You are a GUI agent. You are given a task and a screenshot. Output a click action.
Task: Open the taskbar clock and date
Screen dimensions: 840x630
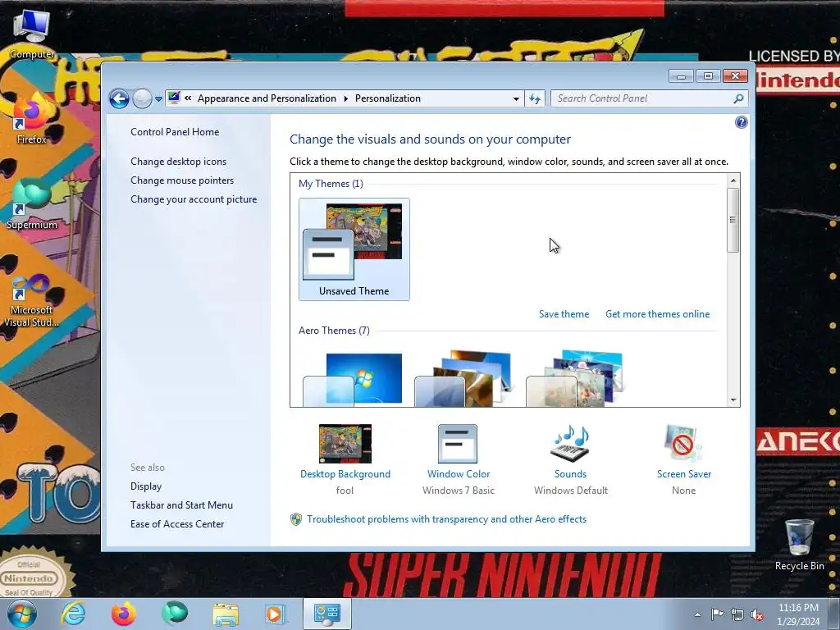798,614
